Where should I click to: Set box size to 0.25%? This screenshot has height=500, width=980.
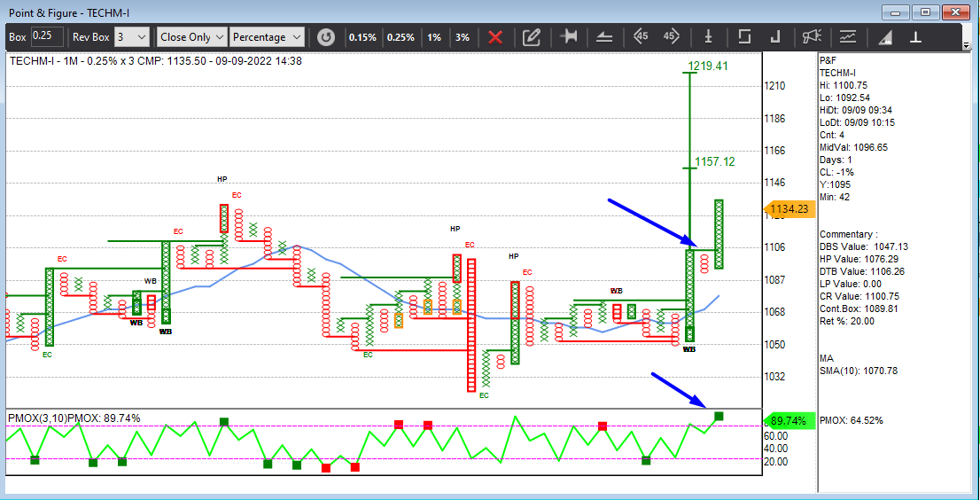pyautogui.click(x=401, y=37)
